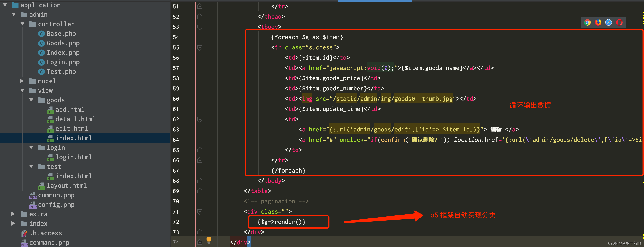
Task: Toggle fold marker at line 74
Action: click(200, 242)
